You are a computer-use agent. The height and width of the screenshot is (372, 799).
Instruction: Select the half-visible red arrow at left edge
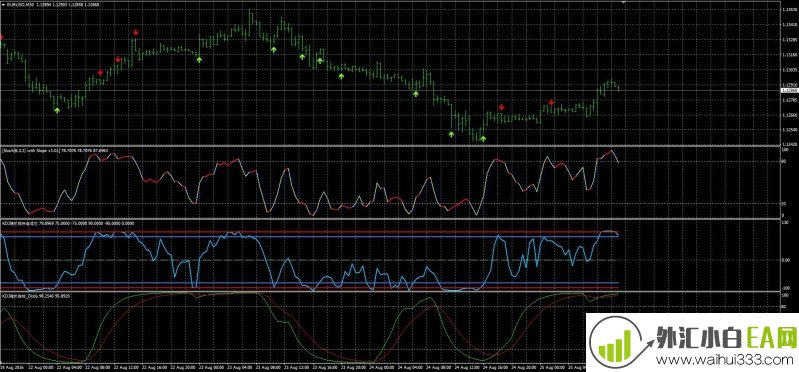2,38
